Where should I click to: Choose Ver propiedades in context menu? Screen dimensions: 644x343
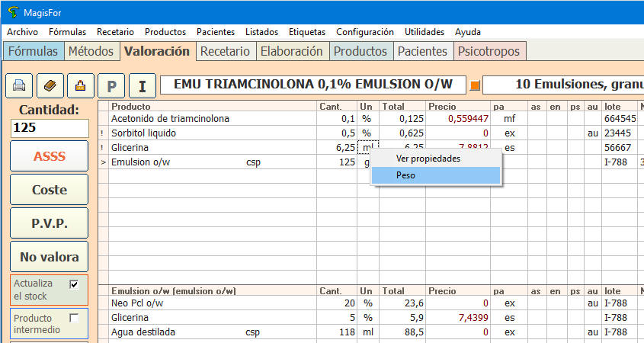(436, 159)
